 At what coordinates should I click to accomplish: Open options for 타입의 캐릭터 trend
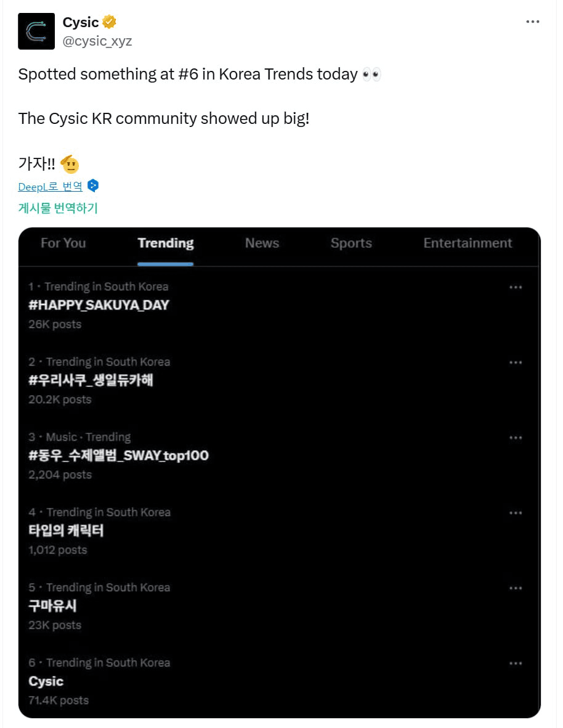(x=516, y=513)
